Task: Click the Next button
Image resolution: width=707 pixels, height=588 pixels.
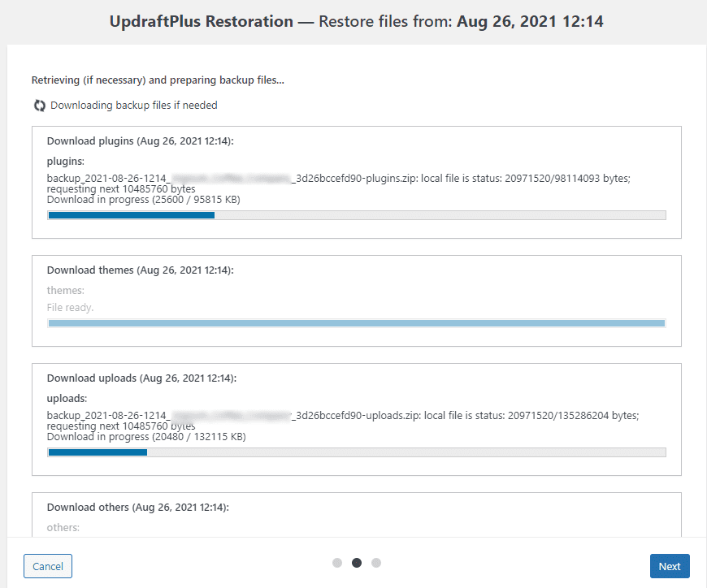Action: [670, 566]
